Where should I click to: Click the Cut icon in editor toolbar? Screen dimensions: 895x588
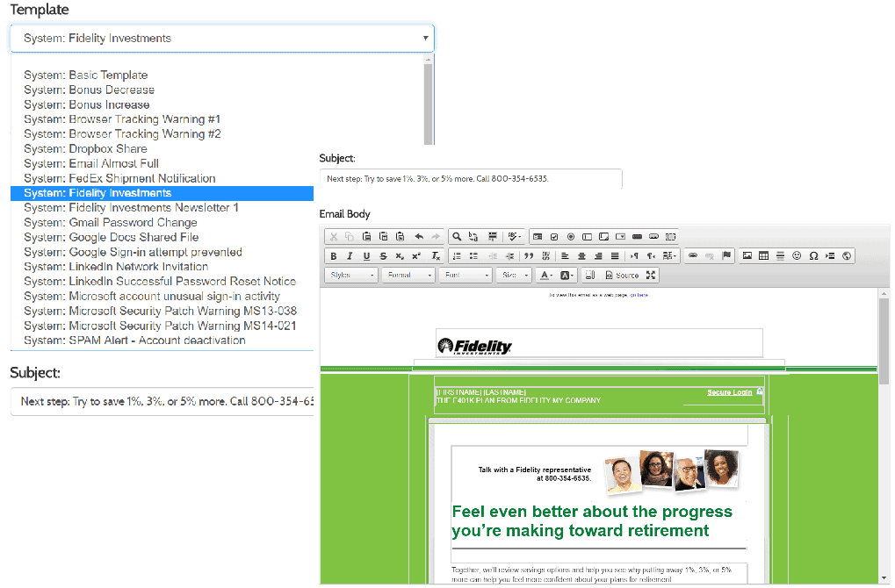(334, 237)
